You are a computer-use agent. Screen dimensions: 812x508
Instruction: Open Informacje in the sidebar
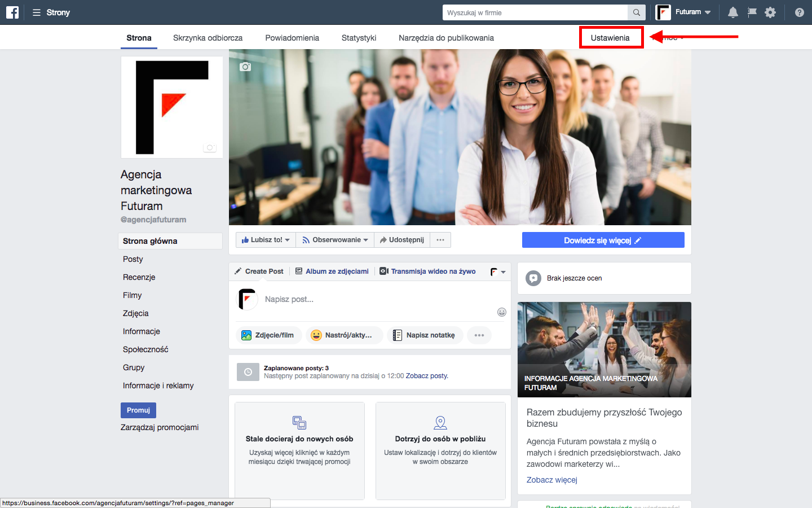pyautogui.click(x=142, y=331)
